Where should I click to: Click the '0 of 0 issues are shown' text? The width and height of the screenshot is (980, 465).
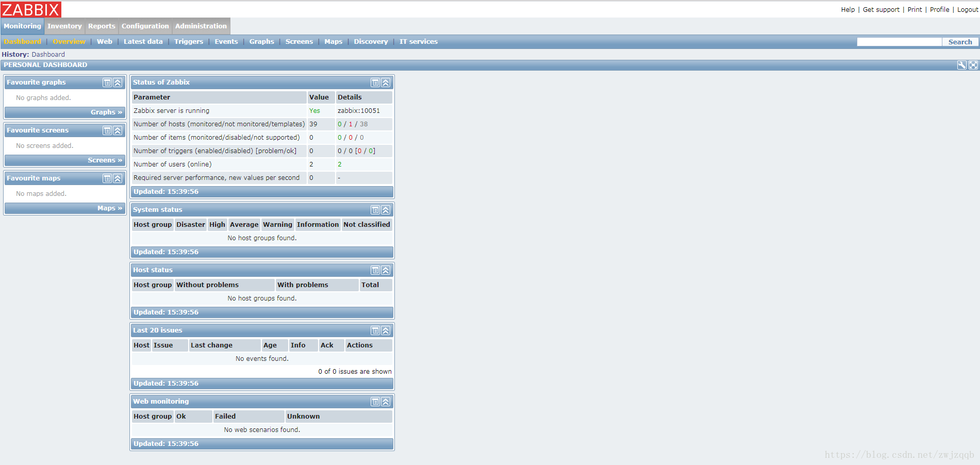[355, 371]
